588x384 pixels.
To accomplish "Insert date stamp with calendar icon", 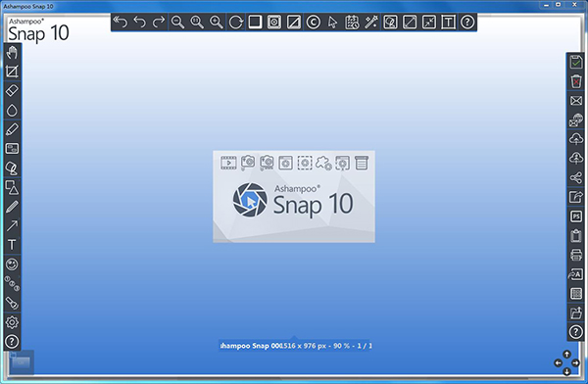I will (x=352, y=23).
